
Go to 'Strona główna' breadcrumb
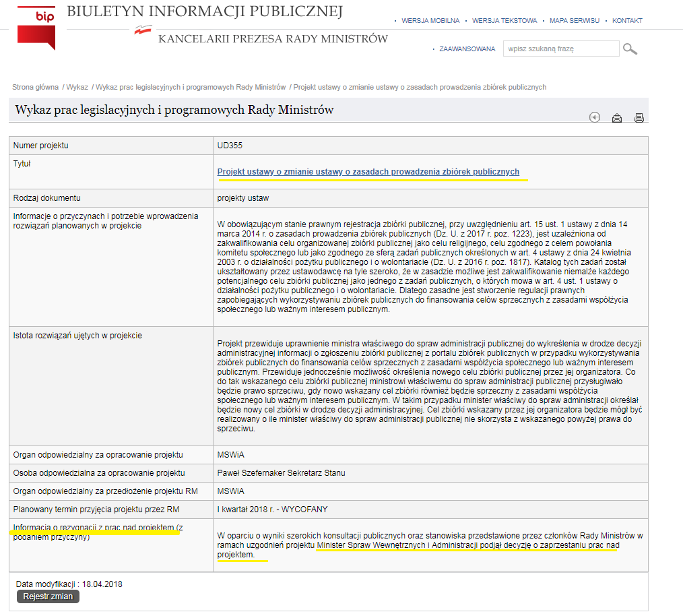(35, 87)
